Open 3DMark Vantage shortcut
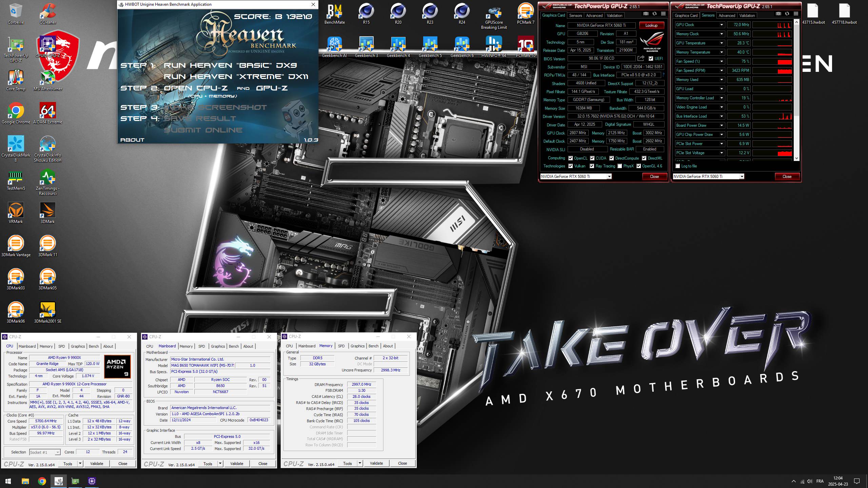Screen dimensions: 868x488 tap(16, 246)
